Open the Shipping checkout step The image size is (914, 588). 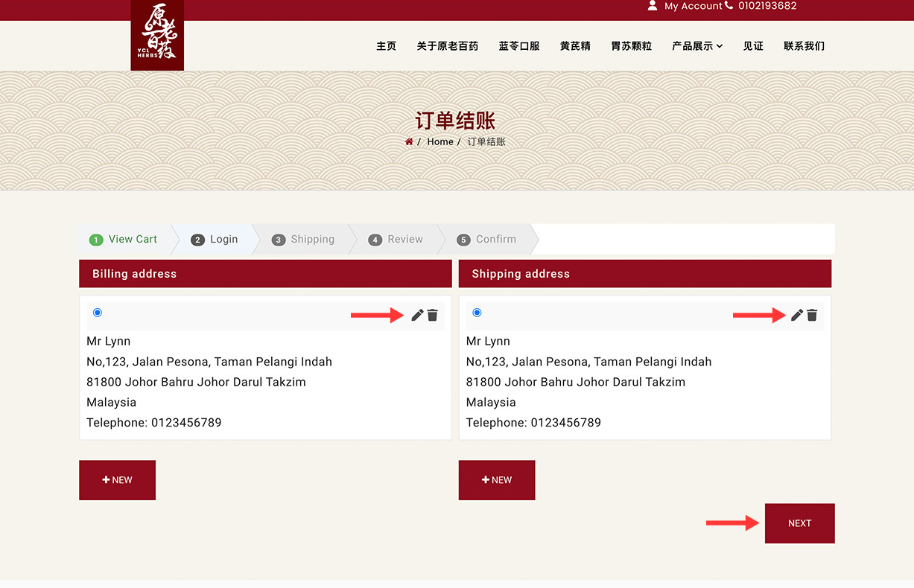pos(304,240)
